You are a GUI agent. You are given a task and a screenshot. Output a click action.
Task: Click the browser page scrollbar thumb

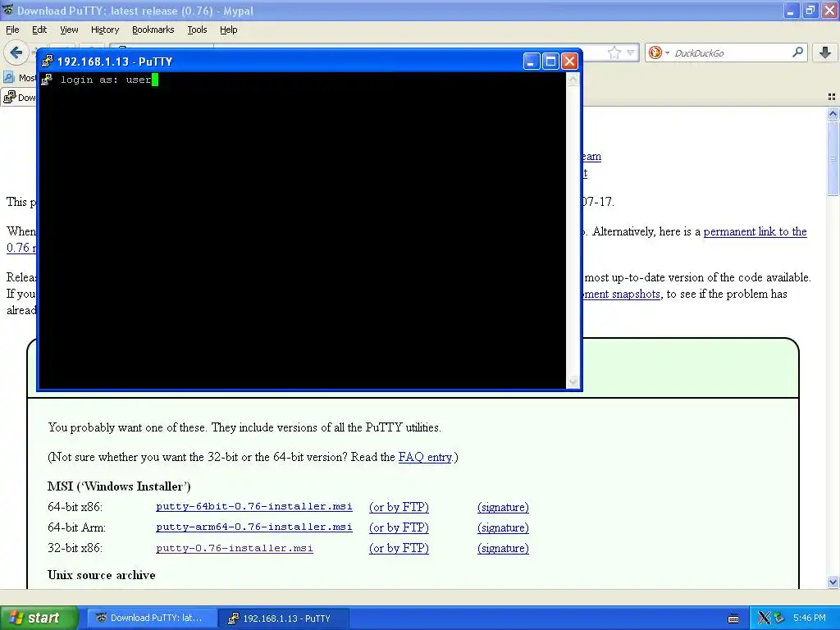(x=833, y=158)
